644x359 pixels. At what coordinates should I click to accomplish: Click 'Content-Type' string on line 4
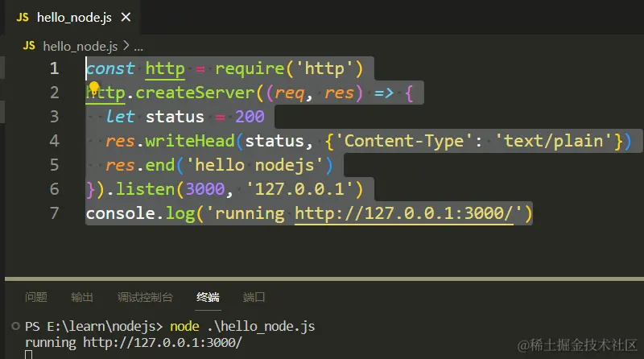tap(404, 141)
